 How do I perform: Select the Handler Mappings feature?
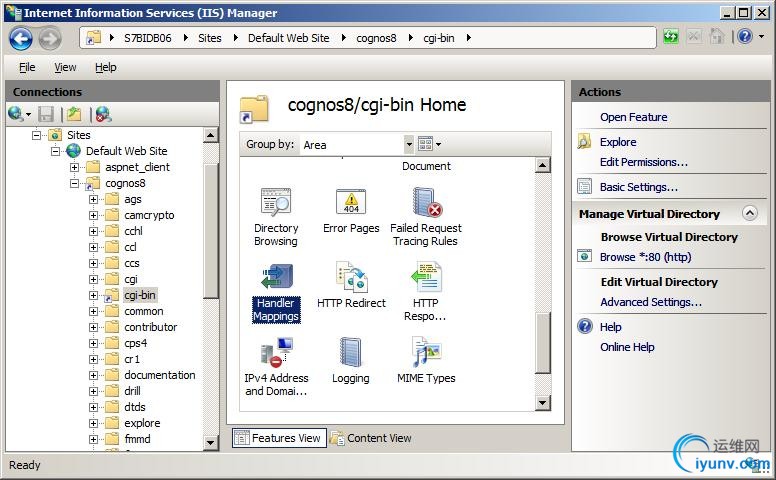276,293
